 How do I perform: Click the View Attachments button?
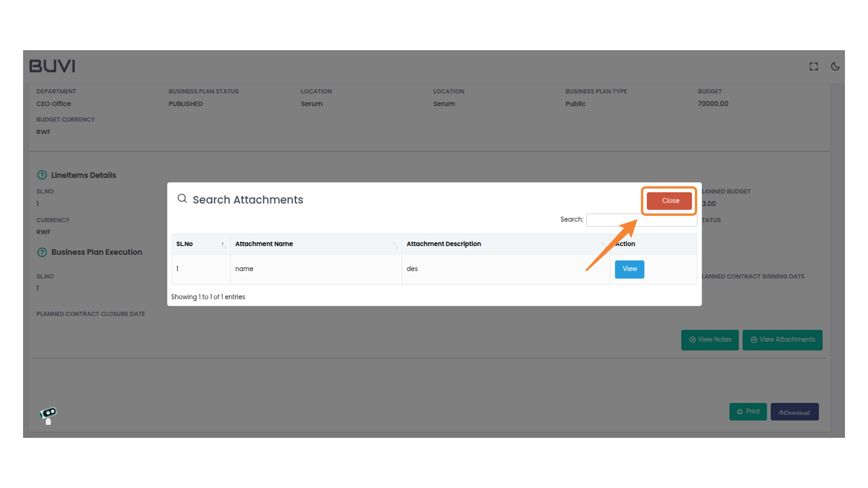point(782,340)
